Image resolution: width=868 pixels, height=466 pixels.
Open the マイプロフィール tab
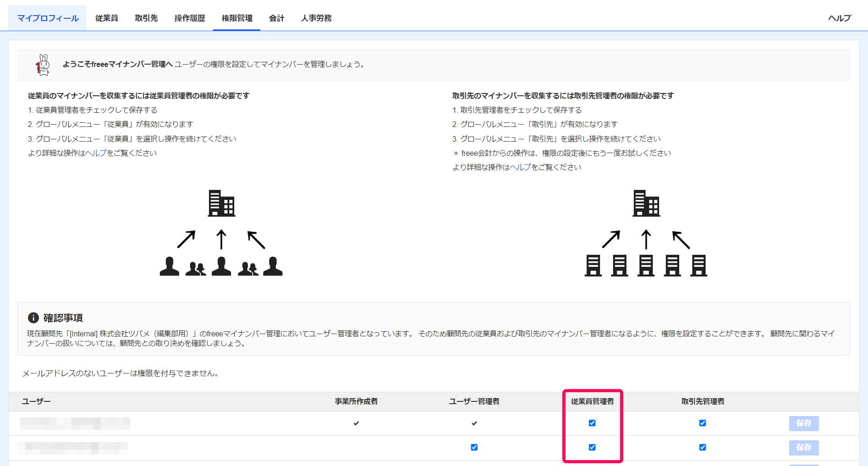click(48, 18)
